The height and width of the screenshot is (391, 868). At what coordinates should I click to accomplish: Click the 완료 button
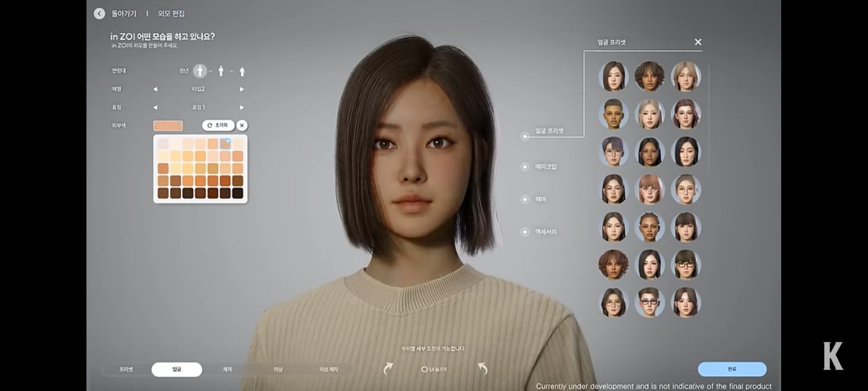pyautogui.click(x=732, y=368)
